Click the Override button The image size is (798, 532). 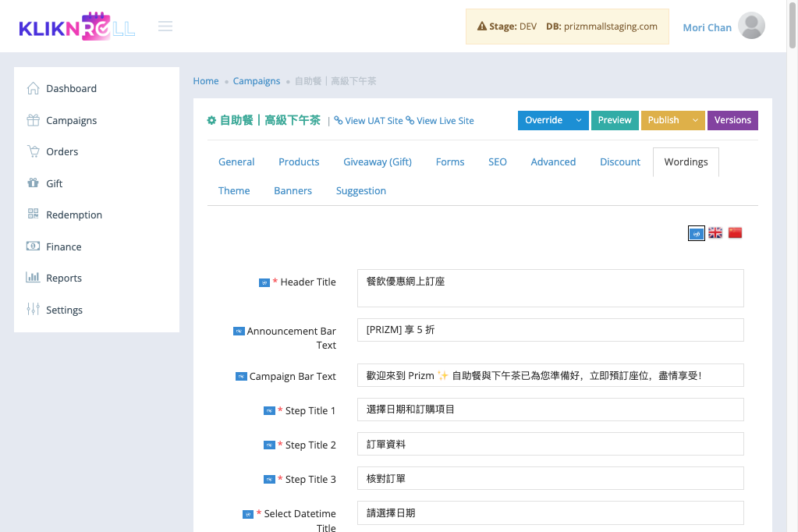pos(544,120)
